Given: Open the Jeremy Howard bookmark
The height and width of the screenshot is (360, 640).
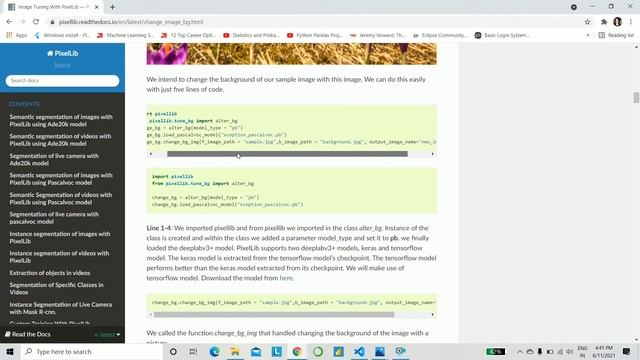Looking at the screenshot, I should coord(378,36).
